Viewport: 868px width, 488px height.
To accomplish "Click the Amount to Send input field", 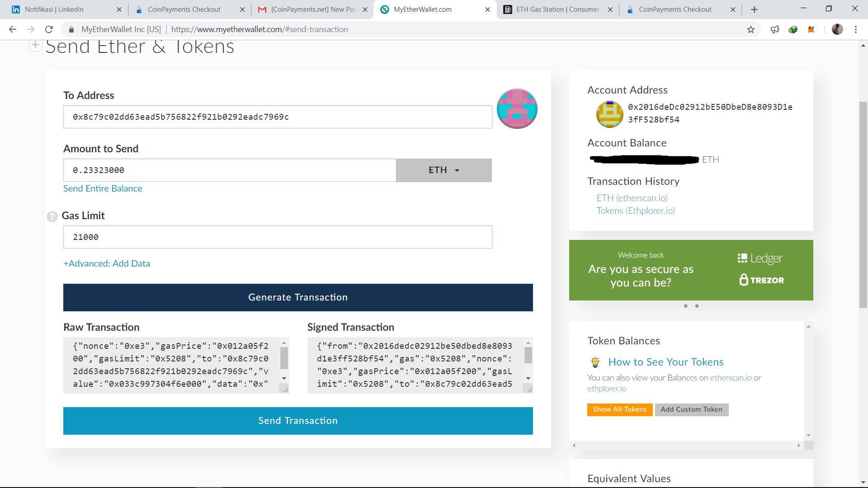I will pyautogui.click(x=230, y=170).
